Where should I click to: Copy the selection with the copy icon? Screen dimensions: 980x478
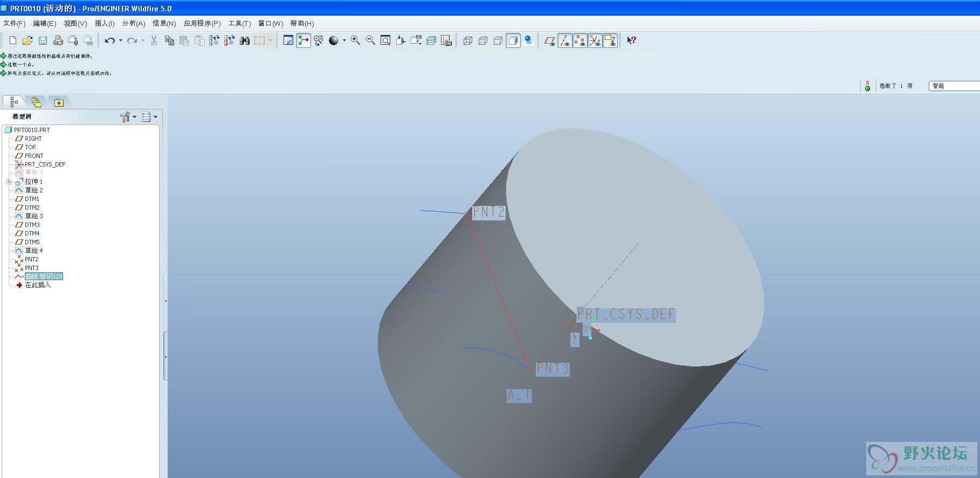[x=169, y=40]
